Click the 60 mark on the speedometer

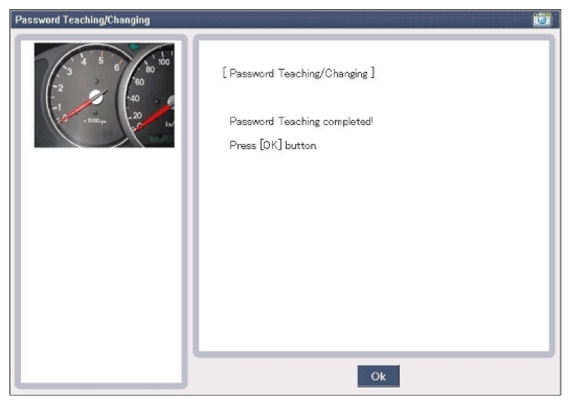(x=139, y=82)
